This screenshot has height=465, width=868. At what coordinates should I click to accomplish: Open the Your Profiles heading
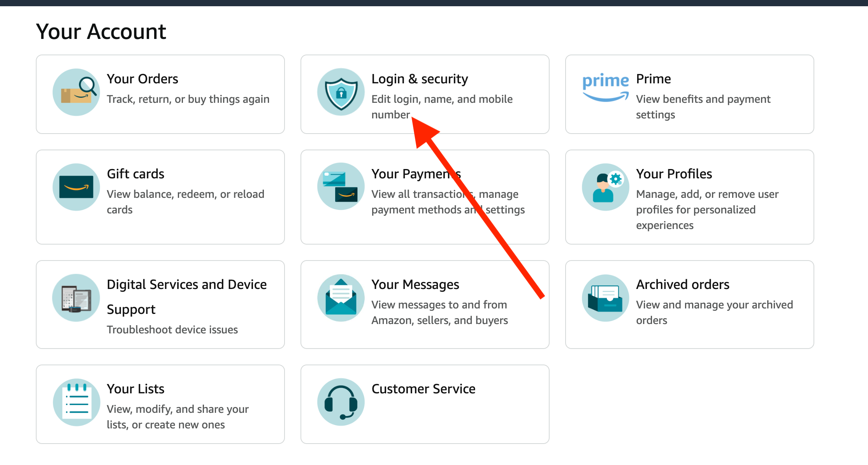(674, 174)
